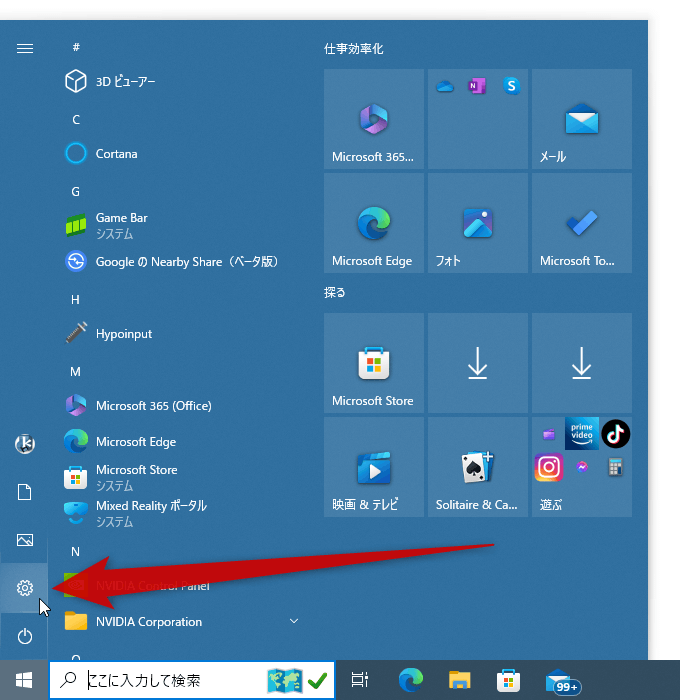The height and width of the screenshot is (700, 680).
Task: Expand the NVIDIA Corporation folder chevron
Action: [x=294, y=621]
